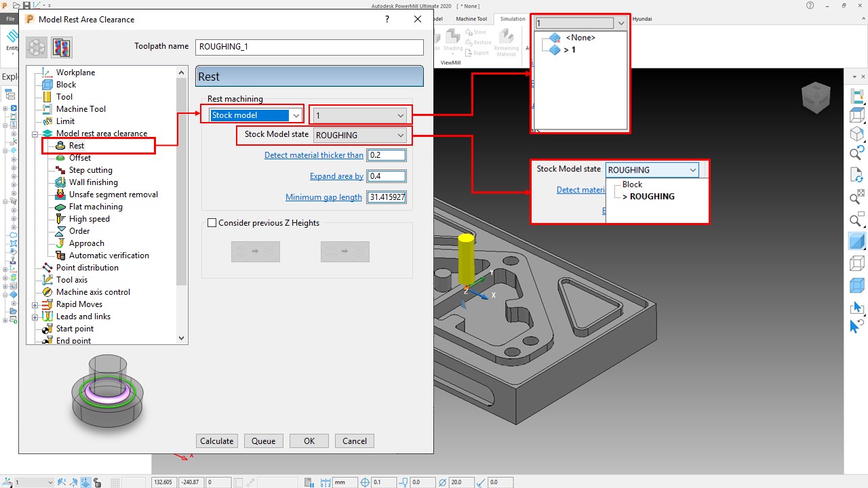Toggle the shaded view button in right toolbar

click(x=857, y=241)
